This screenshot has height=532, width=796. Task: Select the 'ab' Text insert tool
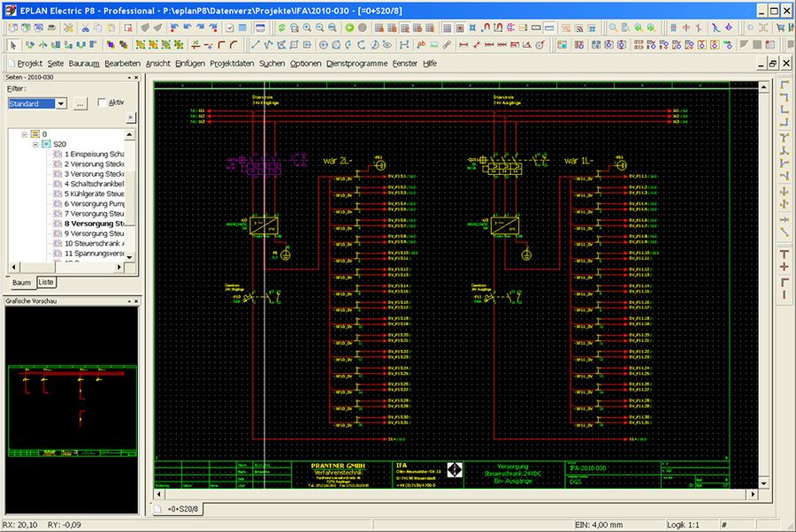point(421,45)
